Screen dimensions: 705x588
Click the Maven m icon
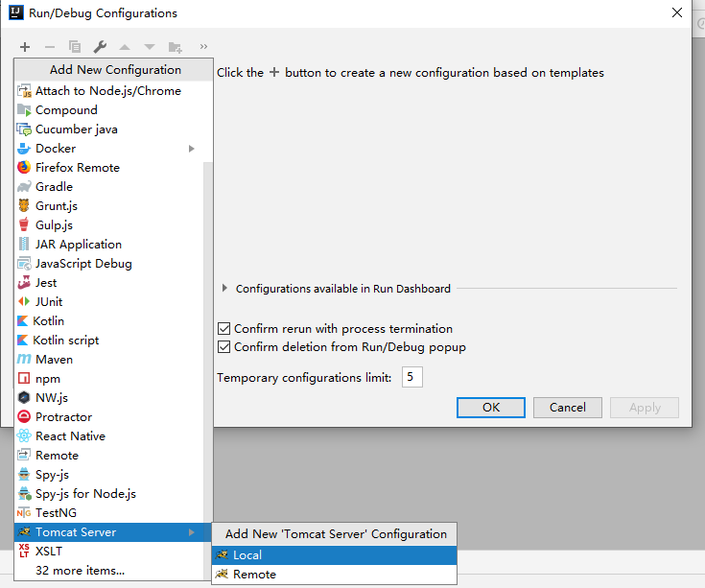(x=24, y=359)
